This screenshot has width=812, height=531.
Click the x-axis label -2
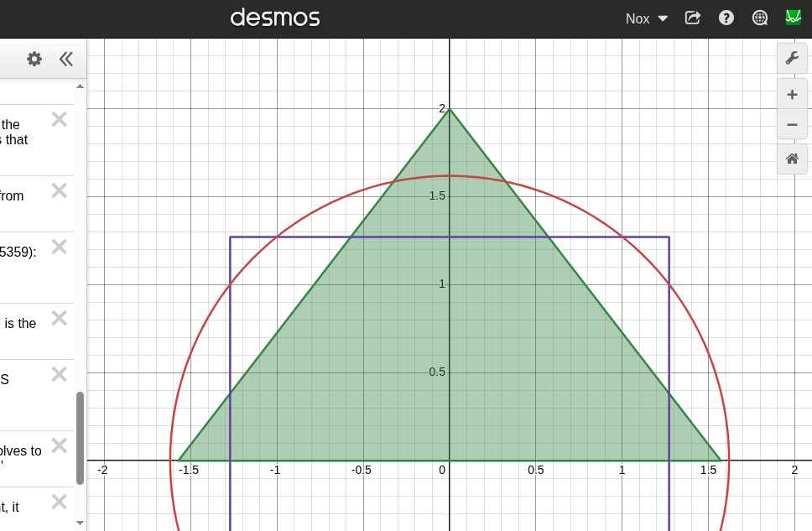click(103, 470)
